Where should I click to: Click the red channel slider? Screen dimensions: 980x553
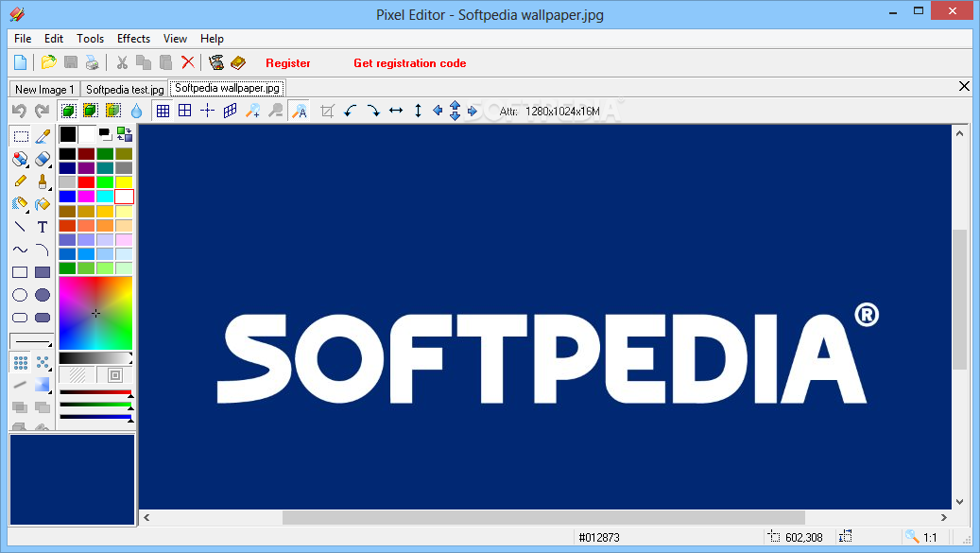coord(95,392)
